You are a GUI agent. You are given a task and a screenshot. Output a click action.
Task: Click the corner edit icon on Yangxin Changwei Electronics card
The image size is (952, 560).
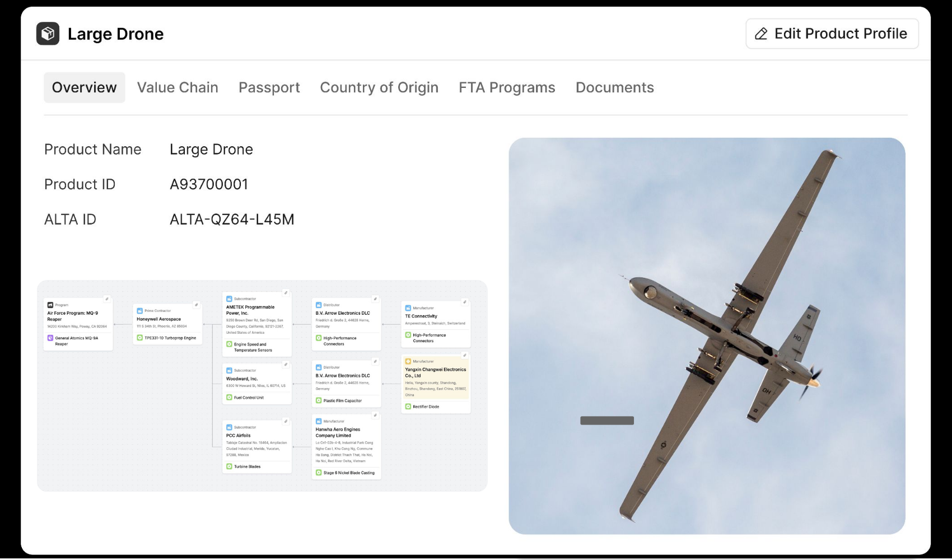pos(464,355)
